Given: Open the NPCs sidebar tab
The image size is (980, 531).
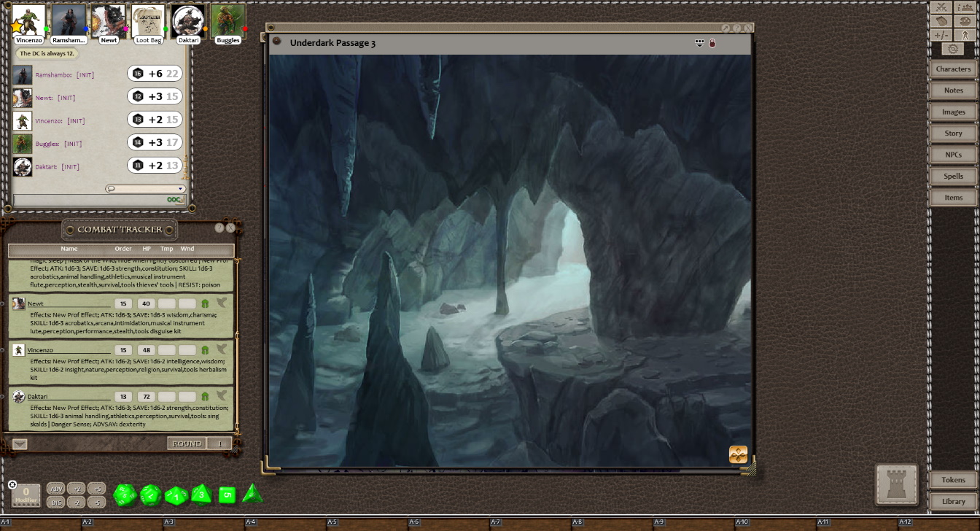Looking at the screenshot, I should pos(953,155).
